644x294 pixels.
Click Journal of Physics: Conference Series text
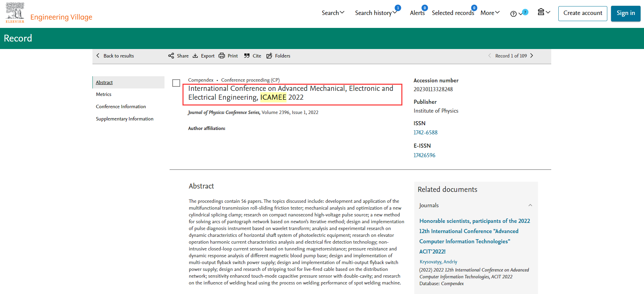coord(224,112)
